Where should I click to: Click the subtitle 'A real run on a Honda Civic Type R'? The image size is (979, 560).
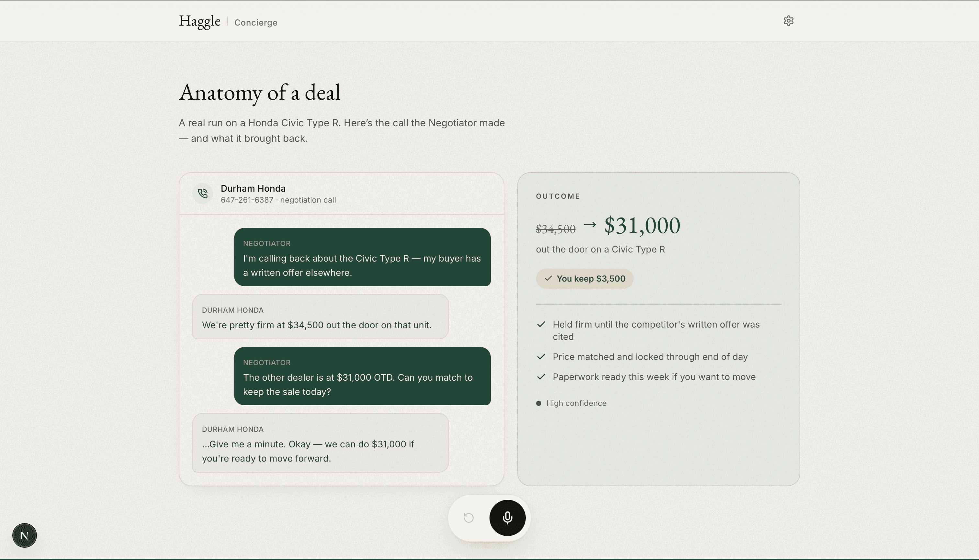coord(342,130)
